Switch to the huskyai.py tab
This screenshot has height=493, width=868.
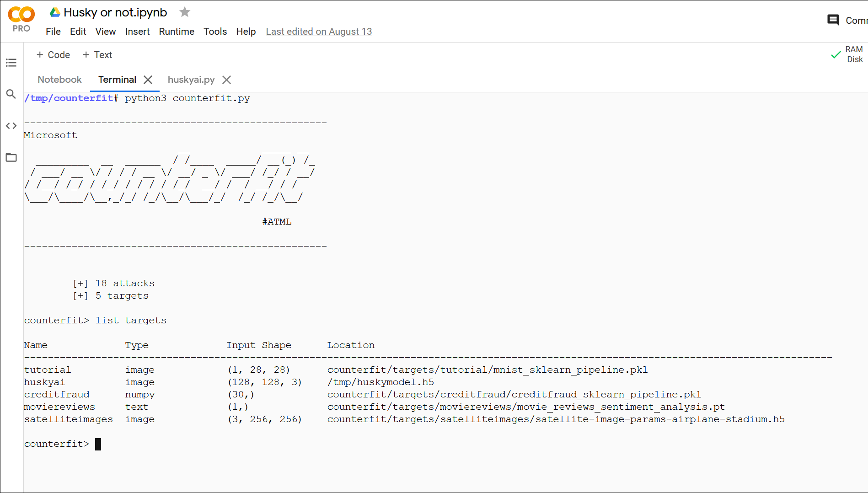pyautogui.click(x=191, y=80)
